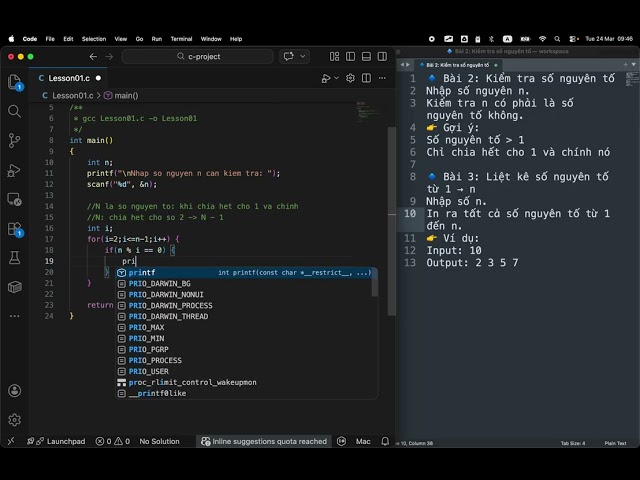Open the remote window status icon
Image resolution: width=640 pixels, height=480 pixels.
(11, 441)
